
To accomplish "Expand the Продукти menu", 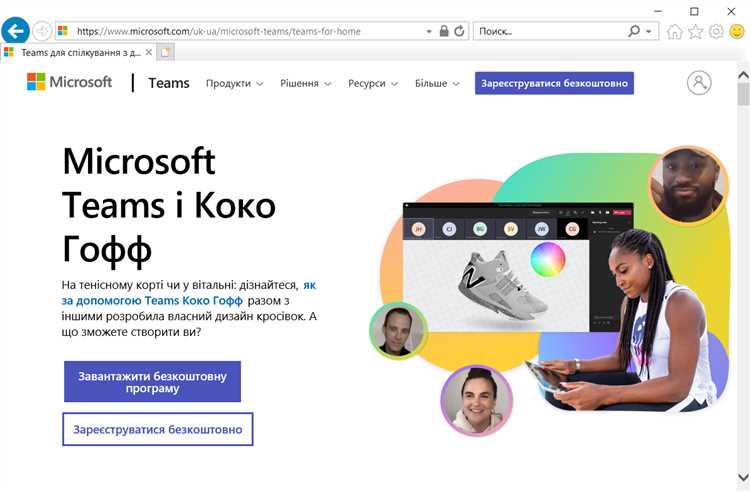I will pyautogui.click(x=234, y=83).
